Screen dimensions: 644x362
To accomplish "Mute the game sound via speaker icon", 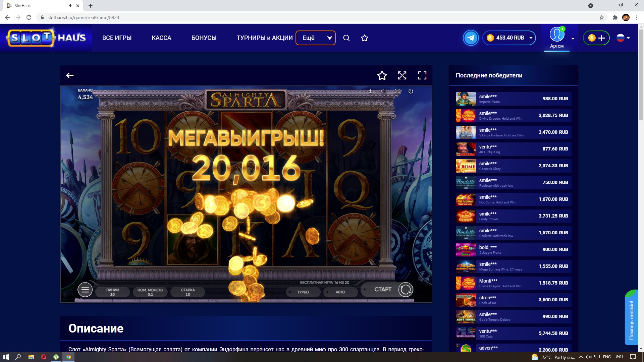I will [x=384, y=91].
